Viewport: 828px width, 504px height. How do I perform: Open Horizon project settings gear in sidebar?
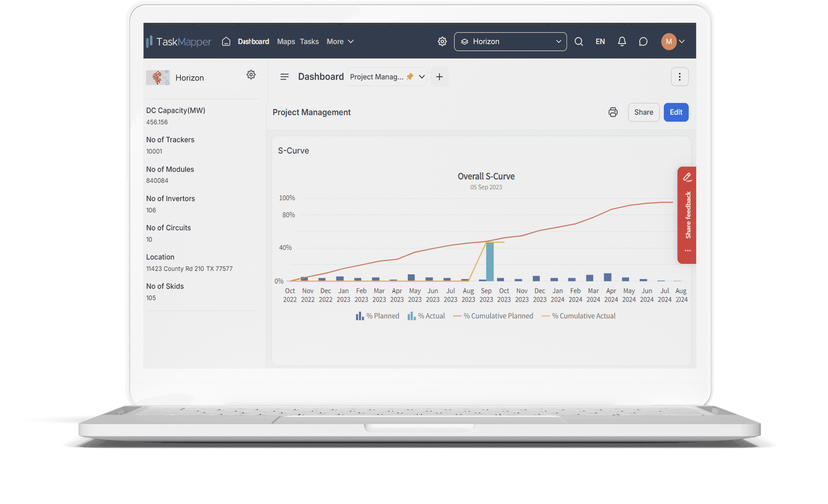click(x=251, y=74)
